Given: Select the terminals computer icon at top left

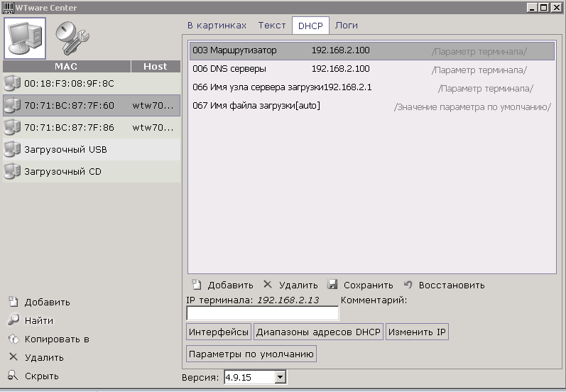Looking at the screenshot, I should (25, 38).
